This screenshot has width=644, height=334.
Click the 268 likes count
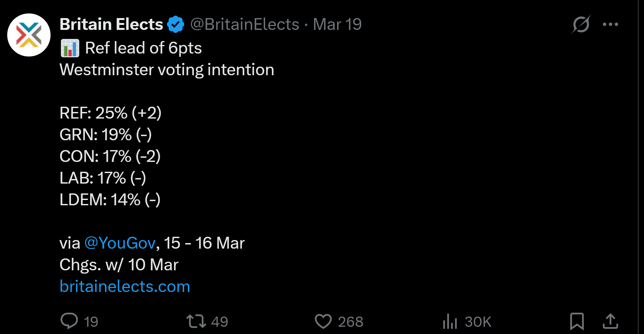point(351,322)
